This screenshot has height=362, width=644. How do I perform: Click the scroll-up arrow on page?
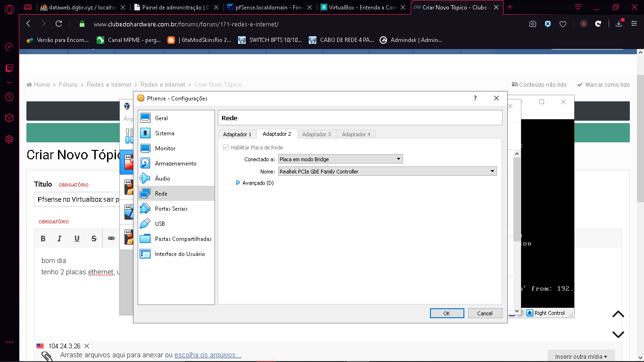618,314
